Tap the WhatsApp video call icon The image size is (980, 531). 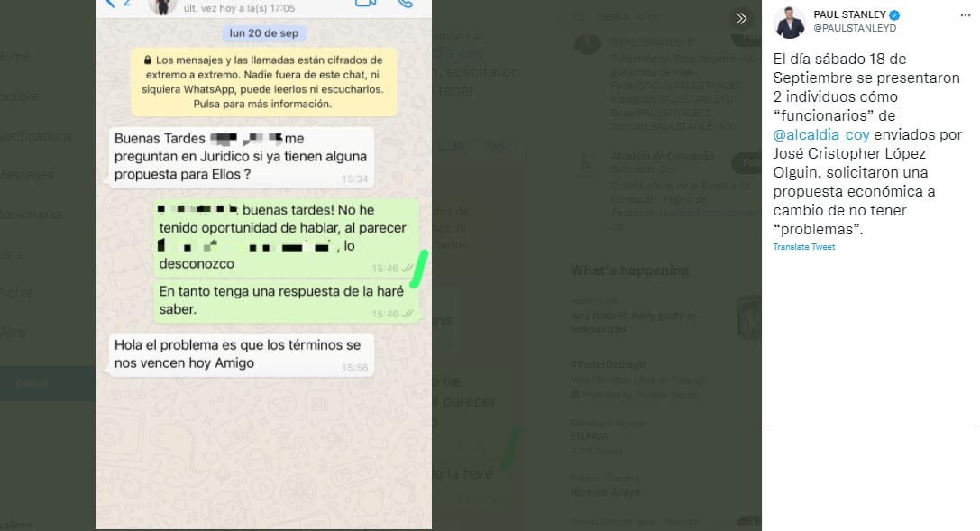pos(365,4)
